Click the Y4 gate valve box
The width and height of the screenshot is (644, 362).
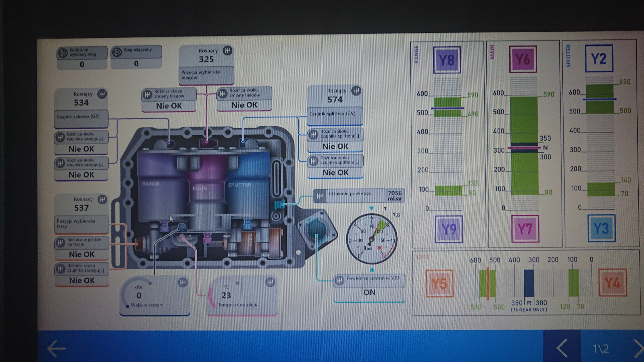(612, 283)
